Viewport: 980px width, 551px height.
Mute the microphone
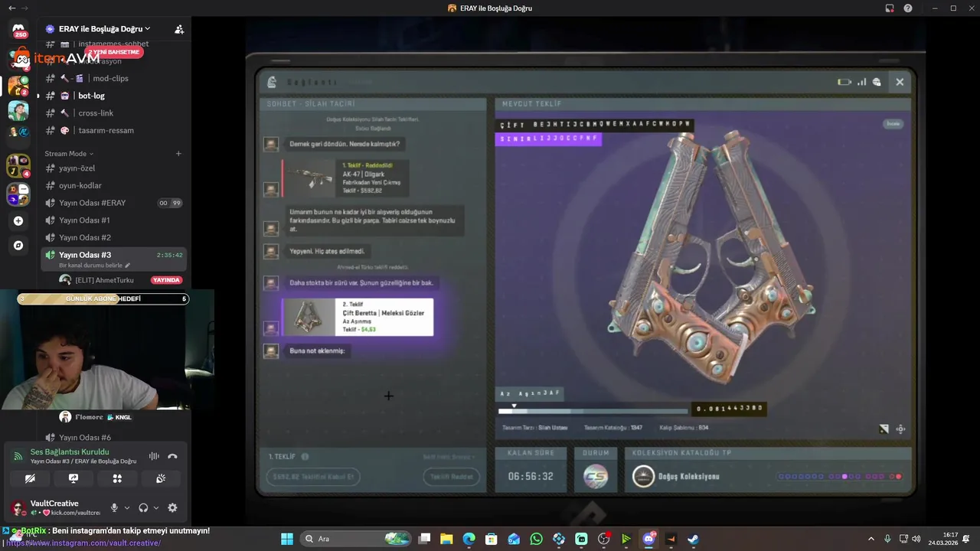[114, 507]
